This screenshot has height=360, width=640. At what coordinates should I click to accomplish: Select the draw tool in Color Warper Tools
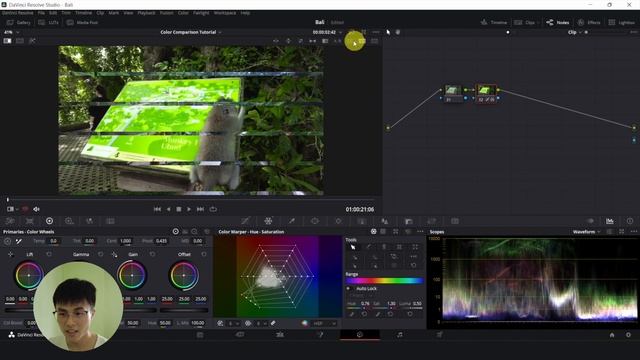coord(368,247)
